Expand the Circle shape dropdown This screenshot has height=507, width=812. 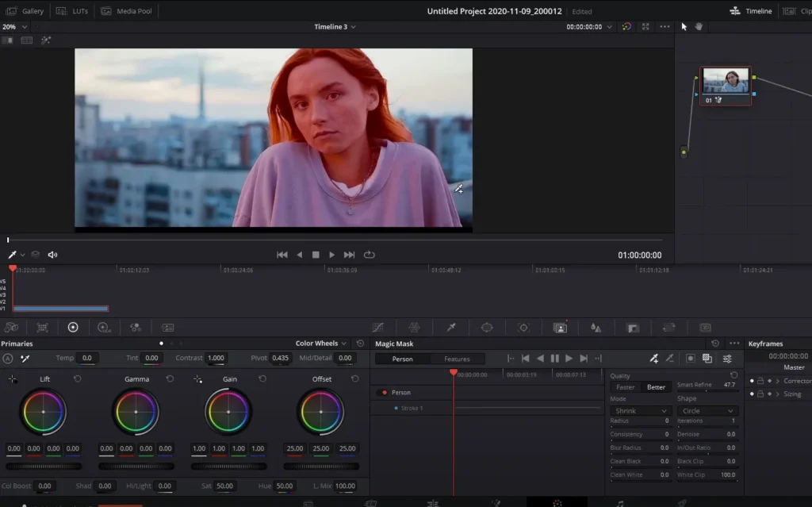click(x=707, y=411)
